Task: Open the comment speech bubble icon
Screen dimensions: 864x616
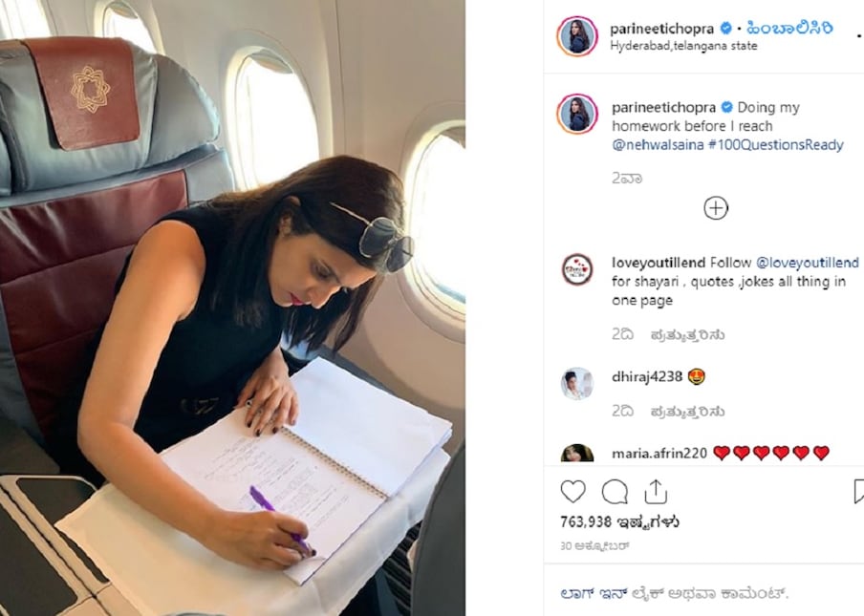Action: click(x=615, y=492)
